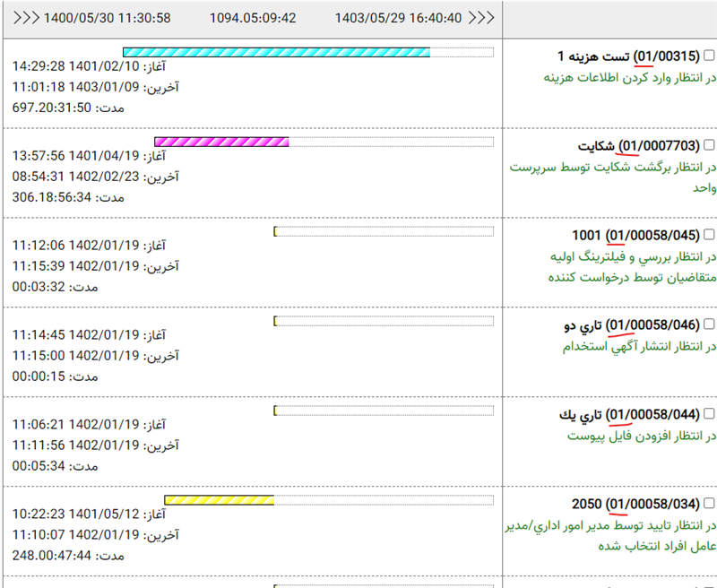Click status در انتظار افزودن فايل پيوست
717x588 pixels.
pos(642,436)
